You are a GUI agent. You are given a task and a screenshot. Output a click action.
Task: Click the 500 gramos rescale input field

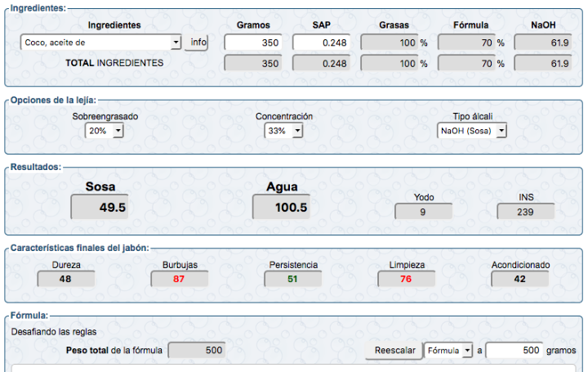coord(514,351)
